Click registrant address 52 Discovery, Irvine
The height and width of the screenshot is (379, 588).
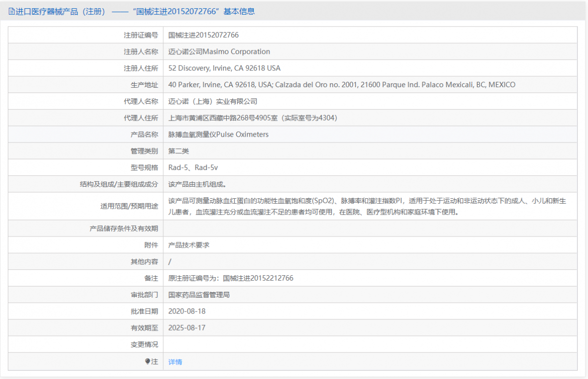pyautogui.click(x=224, y=69)
